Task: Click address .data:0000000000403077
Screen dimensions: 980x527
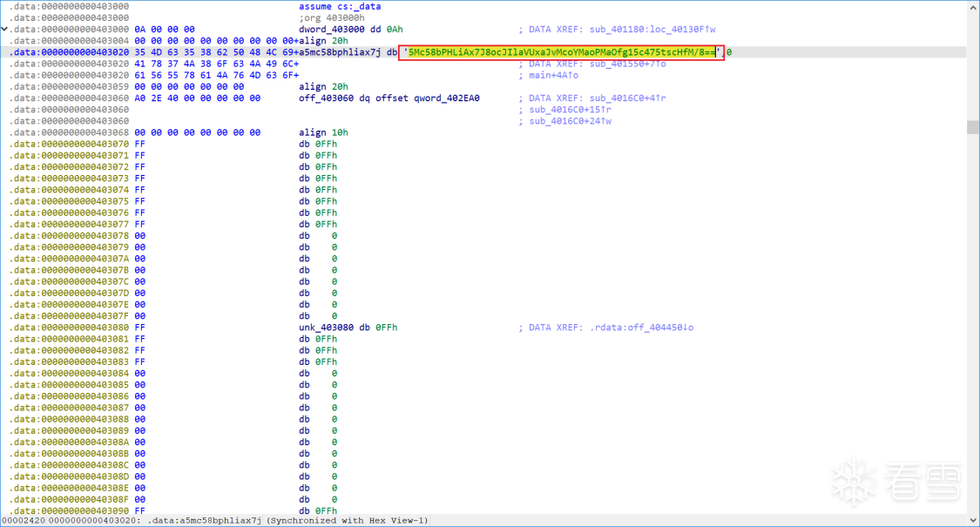Action: (69, 225)
